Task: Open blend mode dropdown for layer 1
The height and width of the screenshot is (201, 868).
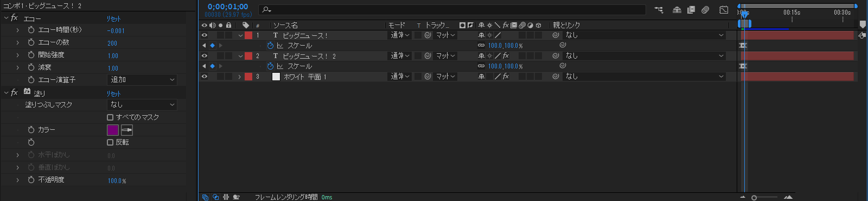Action: pyautogui.click(x=400, y=35)
